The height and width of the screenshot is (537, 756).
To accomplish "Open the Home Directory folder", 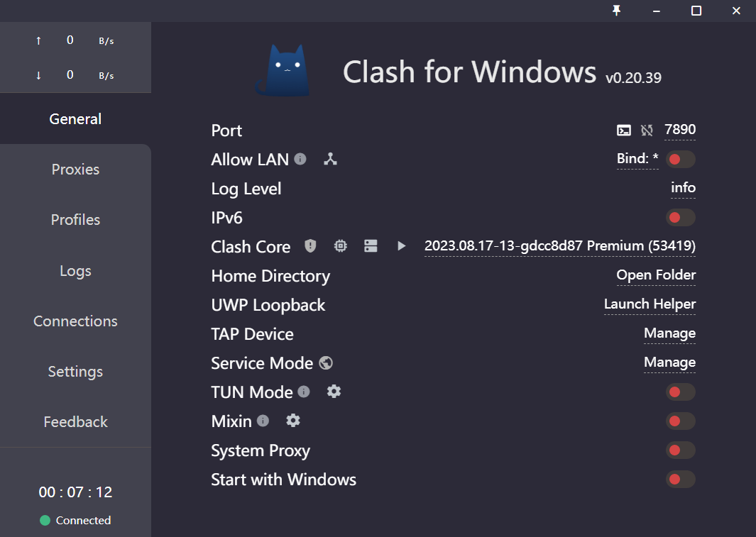I will 655,275.
